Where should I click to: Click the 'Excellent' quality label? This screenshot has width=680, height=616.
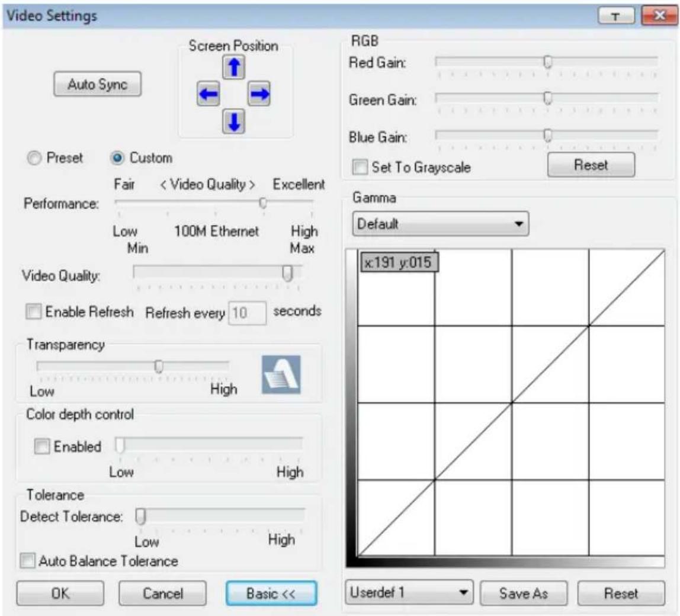pyautogui.click(x=299, y=184)
